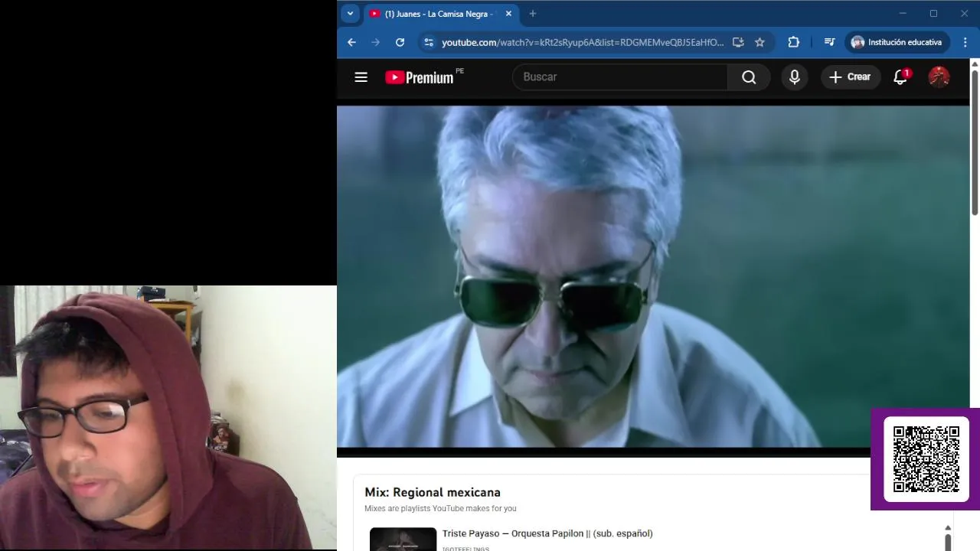Open YouTube notifications bell
The width and height of the screenshot is (980, 551).
pos(901,77)
